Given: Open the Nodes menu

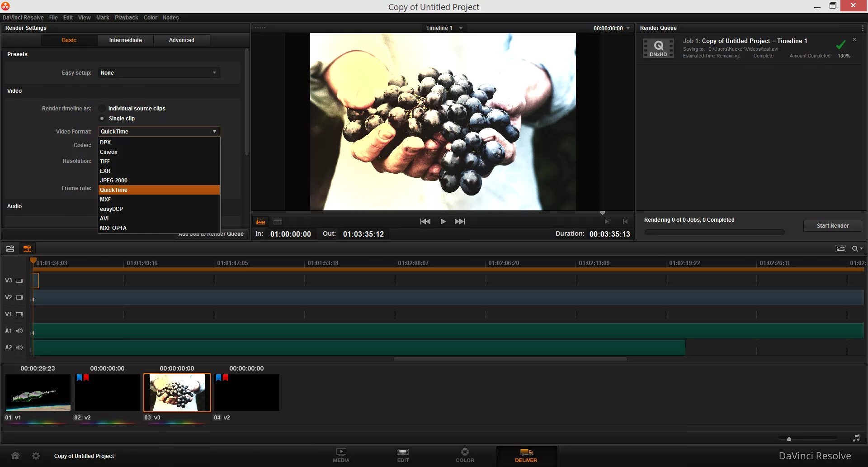Looking at the screenshot, I should click(x=170, y=18).
